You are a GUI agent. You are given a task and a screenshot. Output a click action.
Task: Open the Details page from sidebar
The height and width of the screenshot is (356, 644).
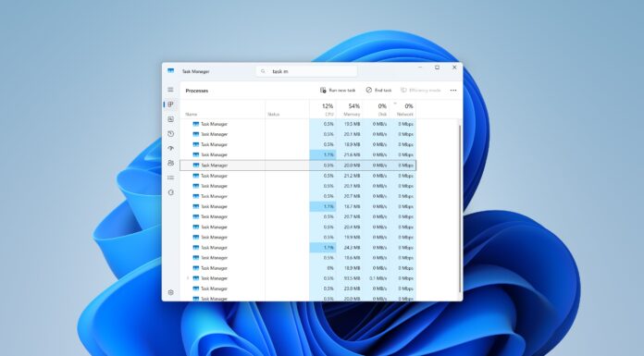point(171,178)
